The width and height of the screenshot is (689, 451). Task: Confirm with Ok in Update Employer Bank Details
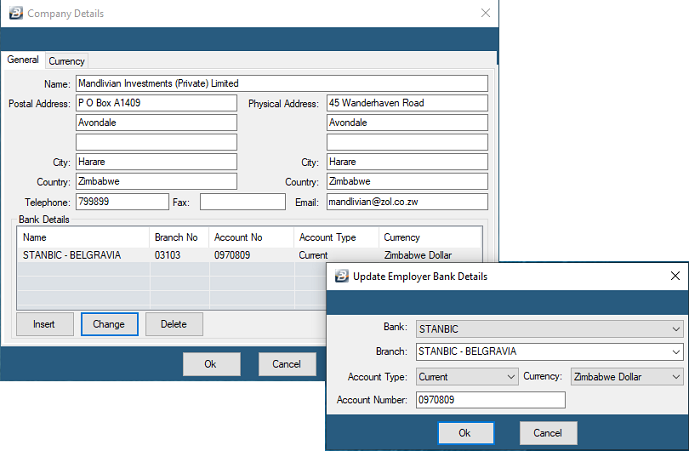[465, 433]
